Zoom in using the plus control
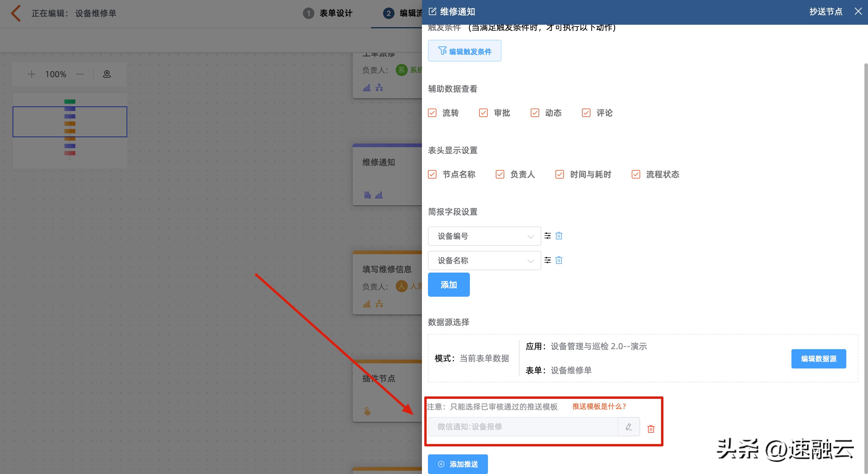 [31, 74]
